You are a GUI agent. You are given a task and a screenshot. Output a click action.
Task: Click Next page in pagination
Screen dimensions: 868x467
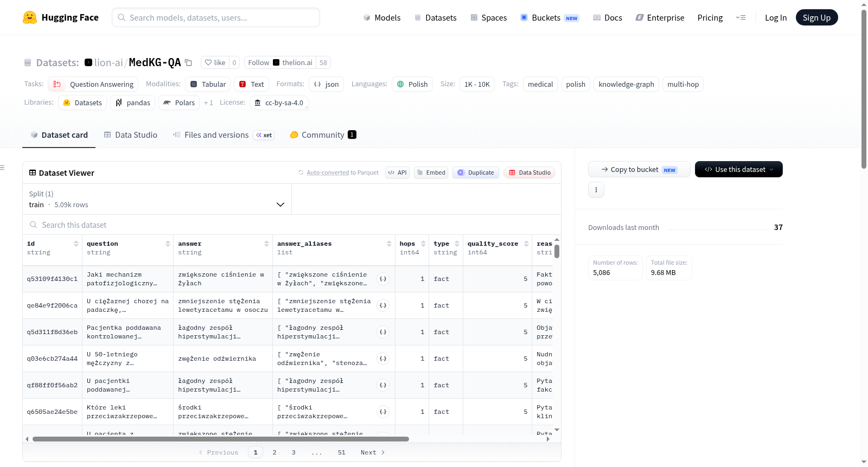tap(373, 452)
